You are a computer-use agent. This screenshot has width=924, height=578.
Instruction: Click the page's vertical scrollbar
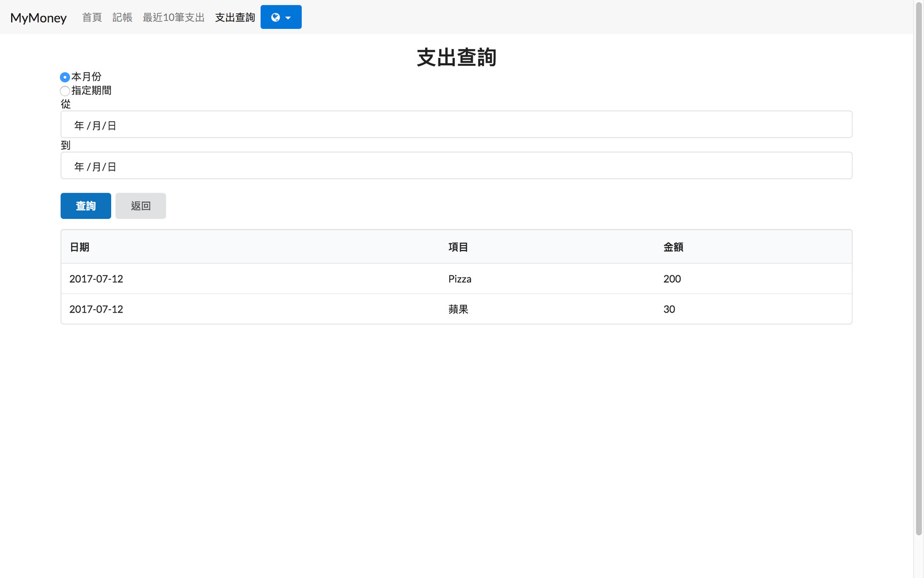[x=919, y=268]
